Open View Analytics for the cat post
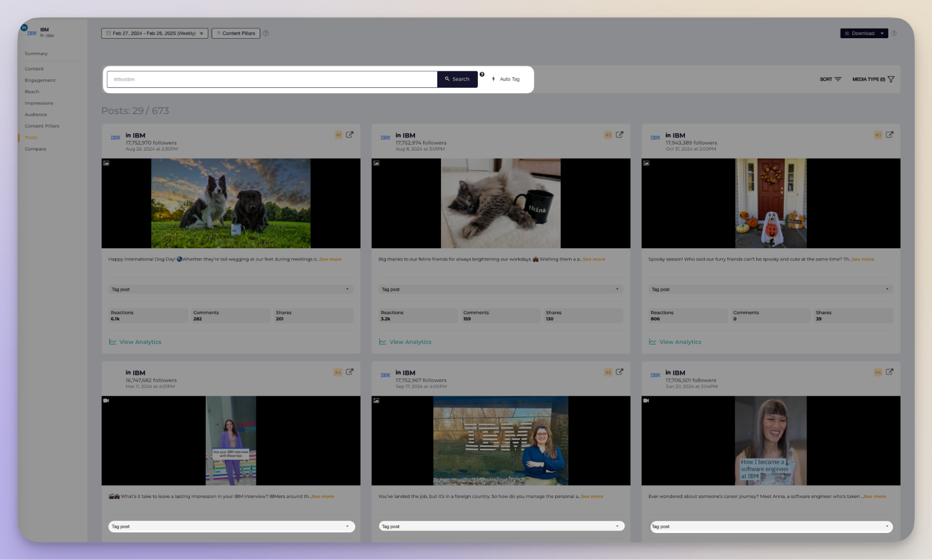 pyautogui.click(x=405, y=342)
